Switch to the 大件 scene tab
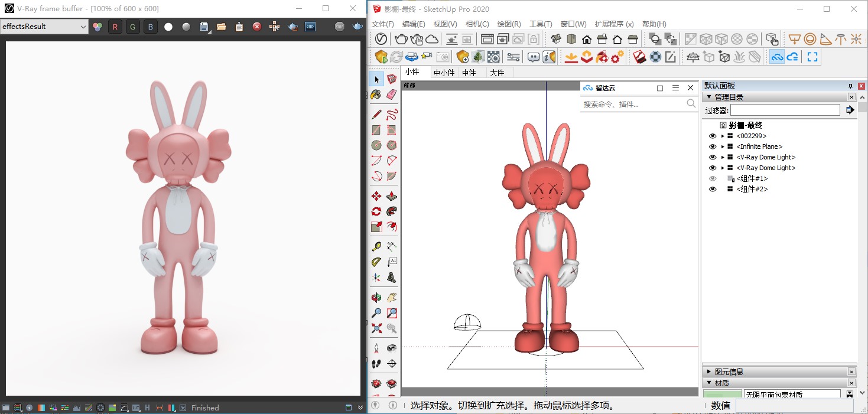868x414 pixels. [498, 73]
